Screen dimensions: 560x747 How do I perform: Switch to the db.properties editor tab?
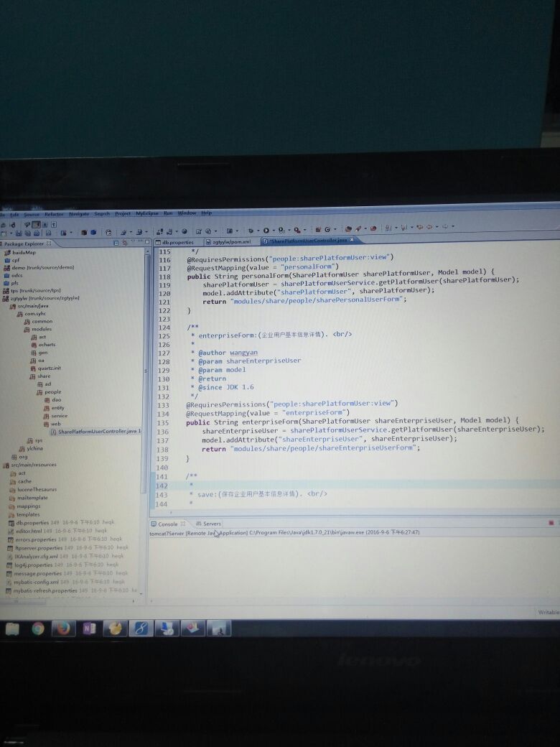point(177,242)
